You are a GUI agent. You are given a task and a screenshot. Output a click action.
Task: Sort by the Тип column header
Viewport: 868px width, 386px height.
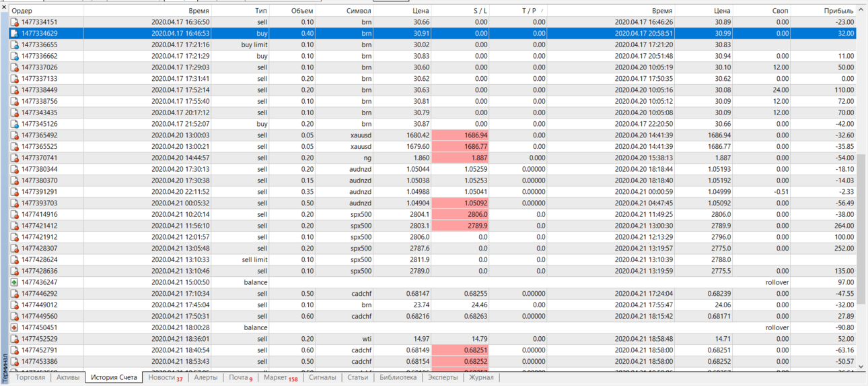click(241, 11)
